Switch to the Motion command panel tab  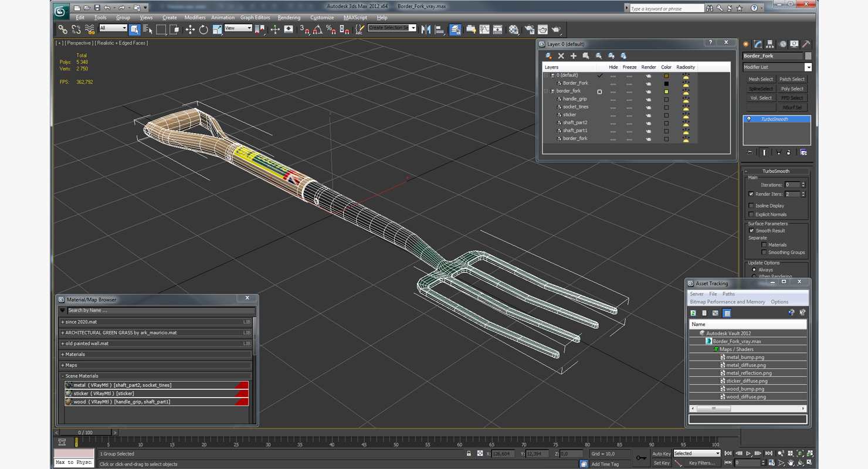(x=782, y=44)
